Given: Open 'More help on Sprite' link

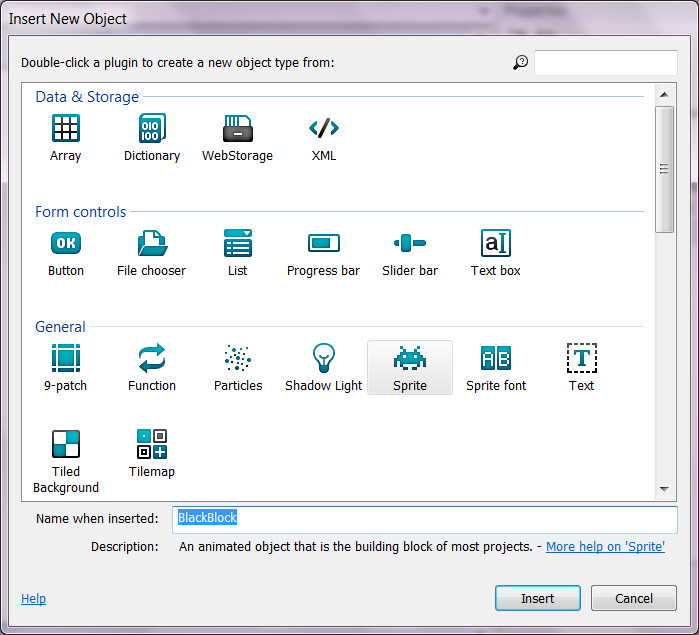Looking at the screenshot, I should pyautogui.click(x=605, y=547).
